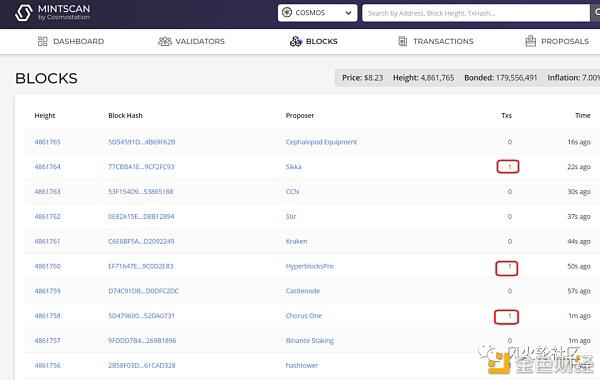
Task: Click the BLOCKS page heading
Action: click(46, 78)
